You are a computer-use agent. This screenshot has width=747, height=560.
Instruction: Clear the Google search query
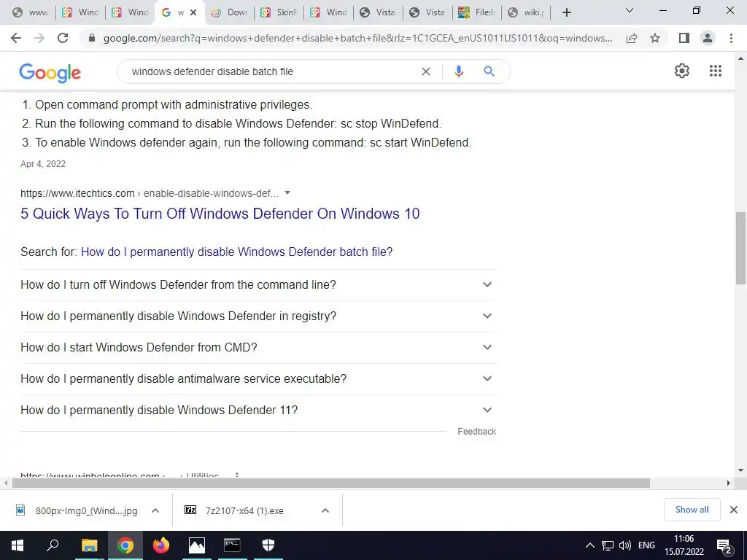point(426,71)
